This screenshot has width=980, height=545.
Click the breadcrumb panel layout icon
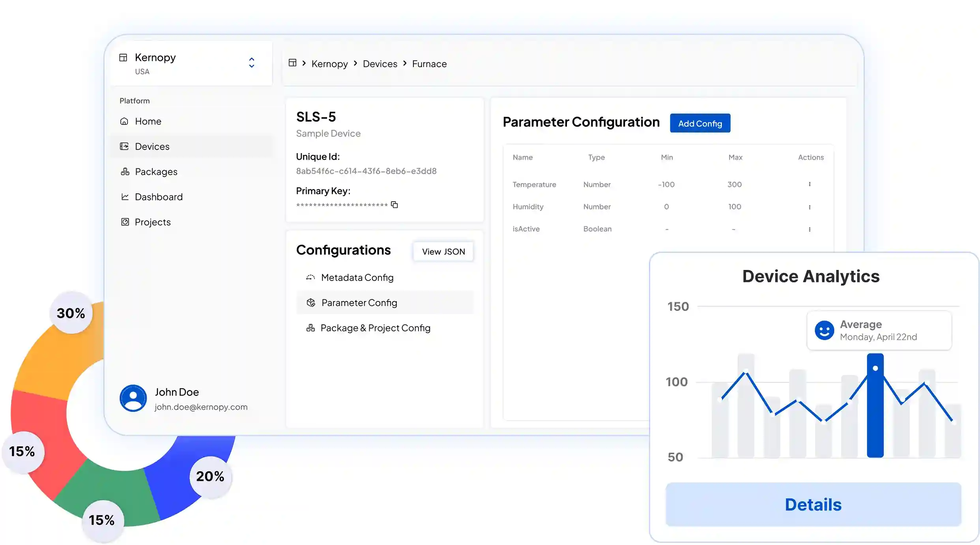(292, 63)
